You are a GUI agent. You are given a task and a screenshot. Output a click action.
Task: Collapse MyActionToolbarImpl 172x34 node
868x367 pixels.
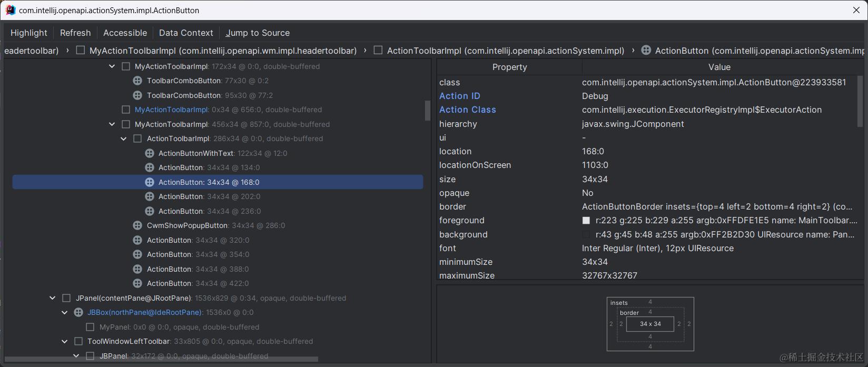[112, 66]
